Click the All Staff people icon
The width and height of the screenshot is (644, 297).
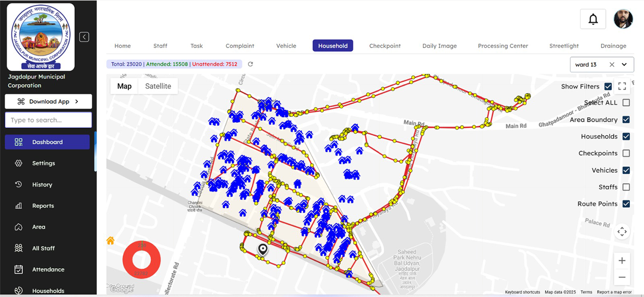pyautogui.click(x=18, y=248)
